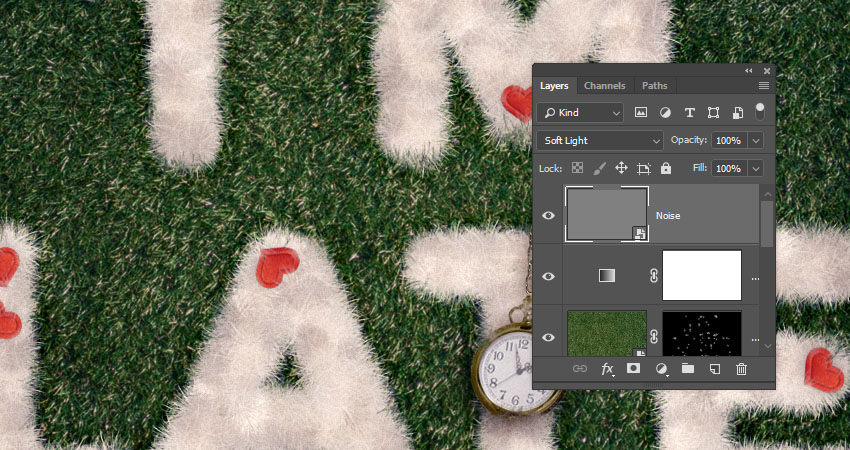
Task: Select the Layers tab
Action: pyautogui.click(x=554, y=86)
